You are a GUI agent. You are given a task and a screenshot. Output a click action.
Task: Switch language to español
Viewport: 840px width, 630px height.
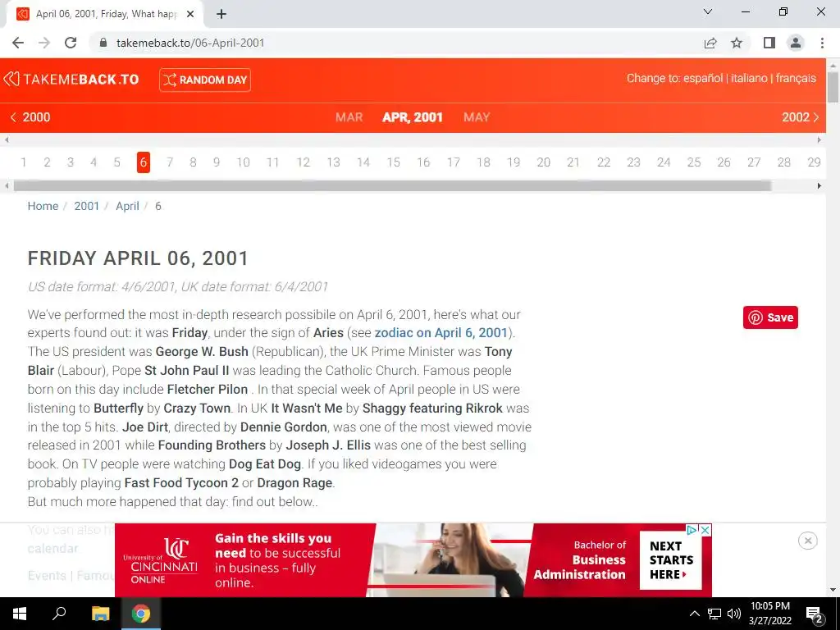pos(703,78)
